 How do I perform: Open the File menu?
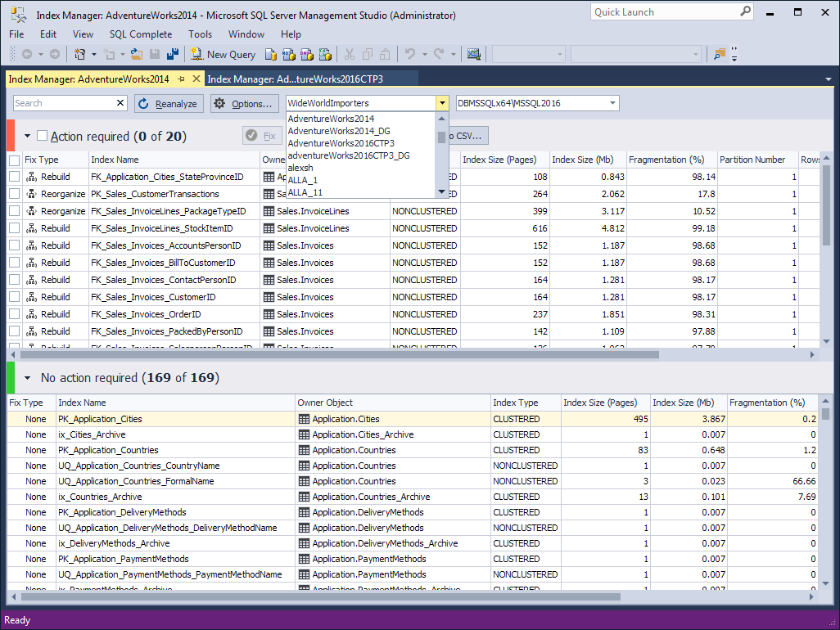16,34
